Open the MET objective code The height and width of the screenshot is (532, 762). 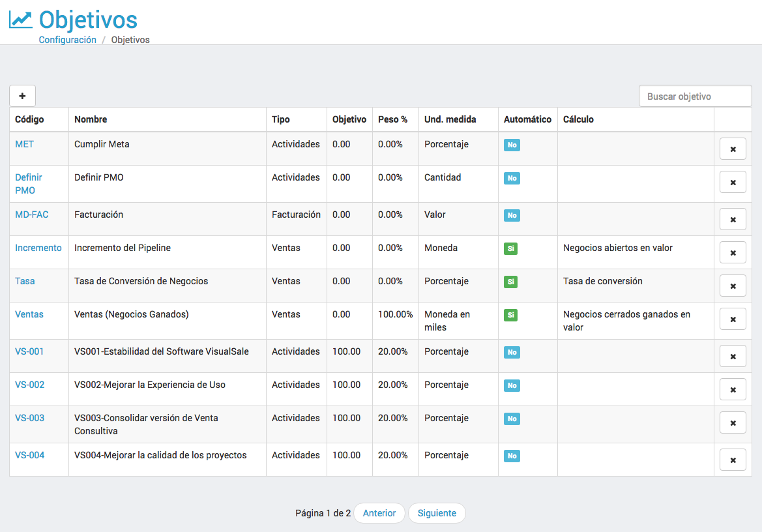(x=24, y=144)
